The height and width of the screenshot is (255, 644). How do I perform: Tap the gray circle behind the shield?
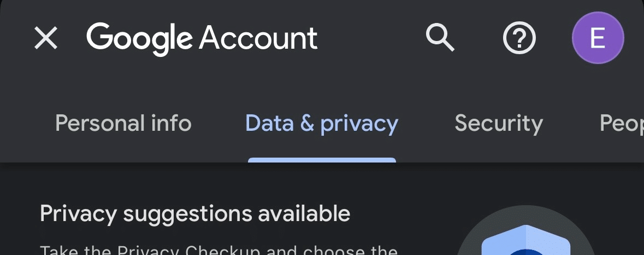[x=525, y=230]
